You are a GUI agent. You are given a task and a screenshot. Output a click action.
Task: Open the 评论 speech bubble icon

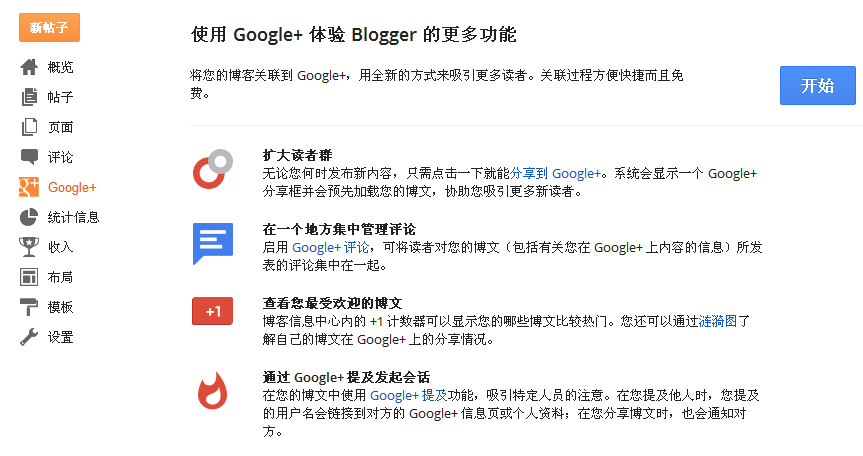click(29, 157)
